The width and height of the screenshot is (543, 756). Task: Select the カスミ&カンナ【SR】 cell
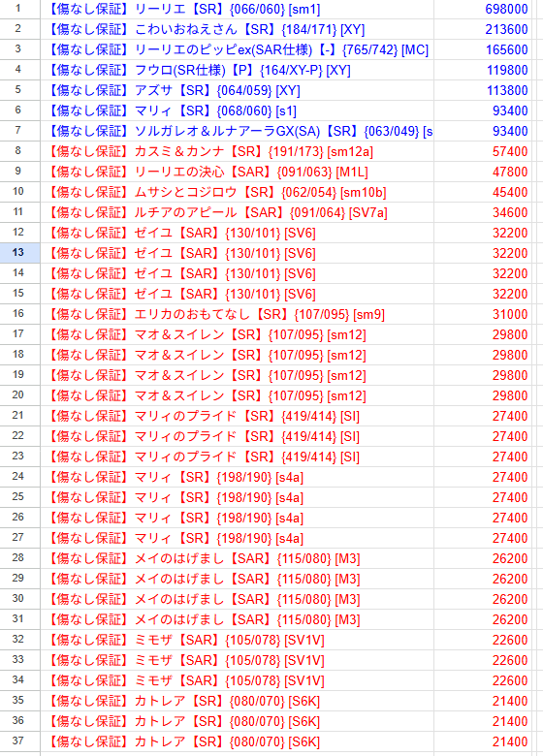(x=237, y=151)
